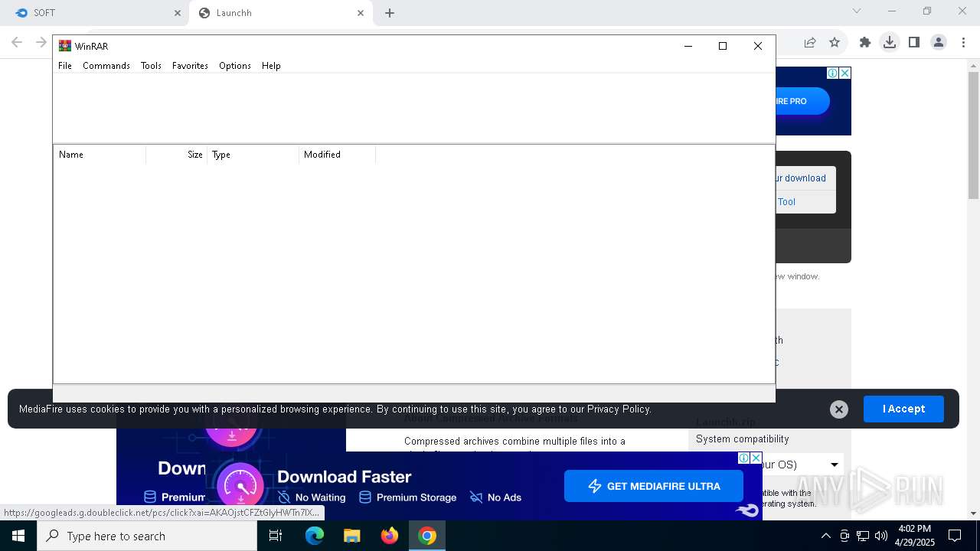This screenshot has width=980, height=551.
Task: Open Chrome extensions puzzle icon
Action: tap(865, 43)
